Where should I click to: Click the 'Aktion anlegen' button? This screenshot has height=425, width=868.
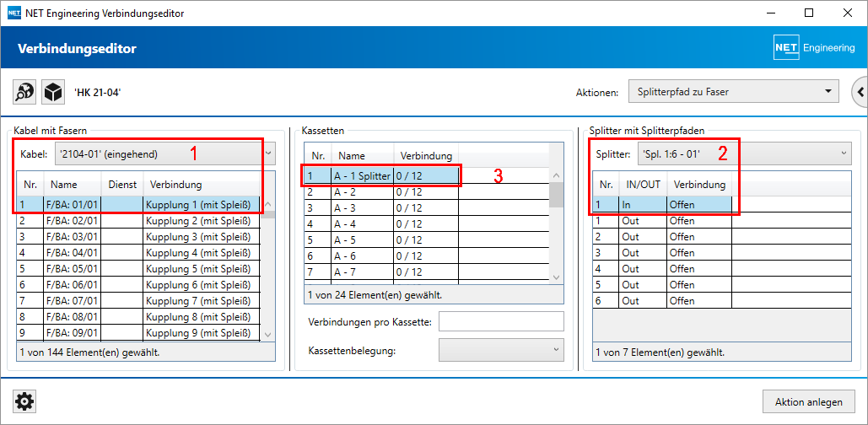tap(808, 402)
